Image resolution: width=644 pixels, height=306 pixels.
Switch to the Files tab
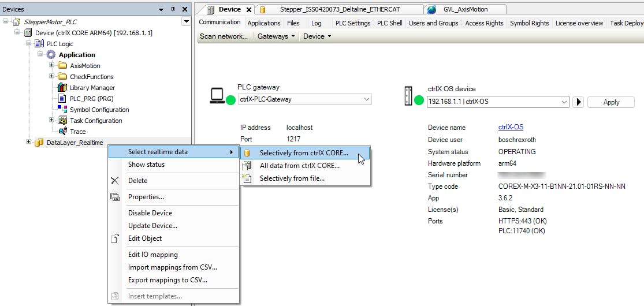click(x=293, y=23)
